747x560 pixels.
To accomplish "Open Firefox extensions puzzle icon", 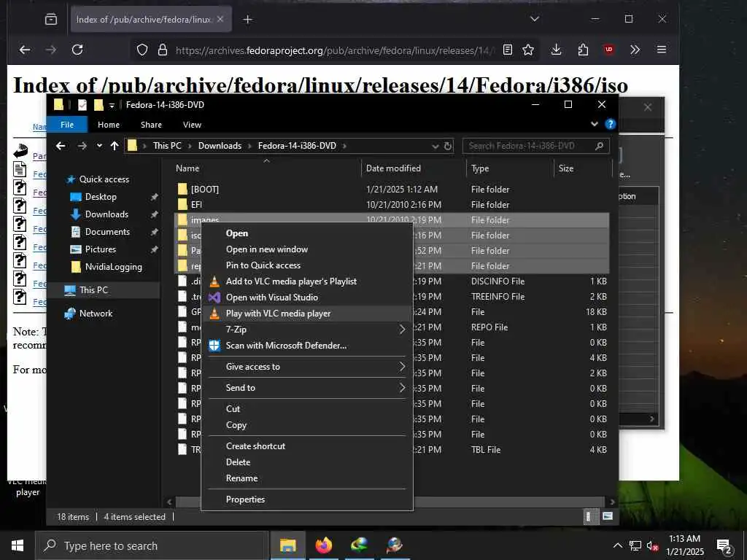I will point(583,50).
